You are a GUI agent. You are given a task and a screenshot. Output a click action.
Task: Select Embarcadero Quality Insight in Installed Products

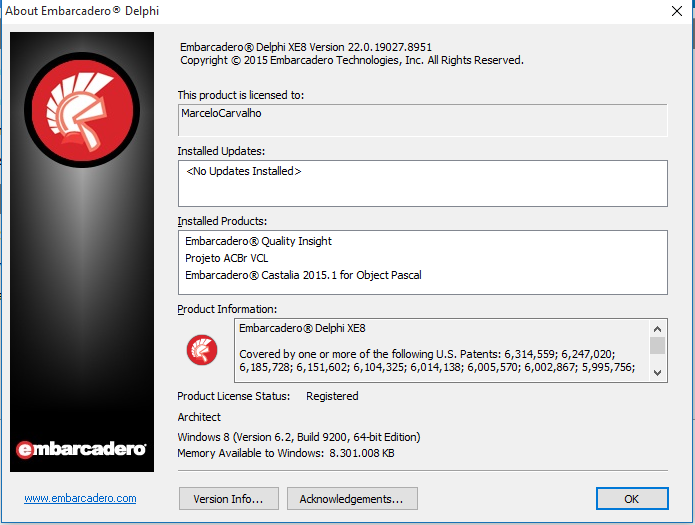pyautogui.click(x=258, y=241)
